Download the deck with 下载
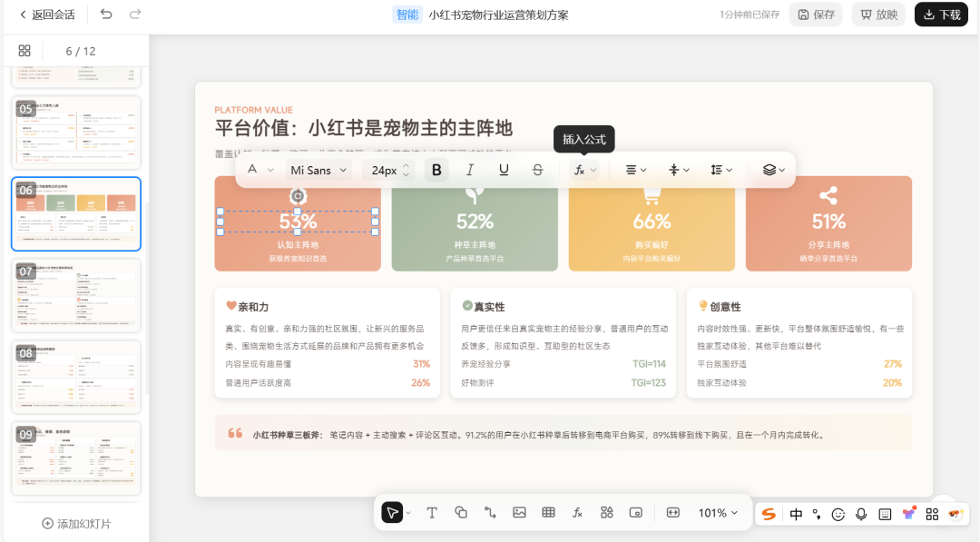The image size is (980, 542). pyautogui.click(x=941, y=15)
